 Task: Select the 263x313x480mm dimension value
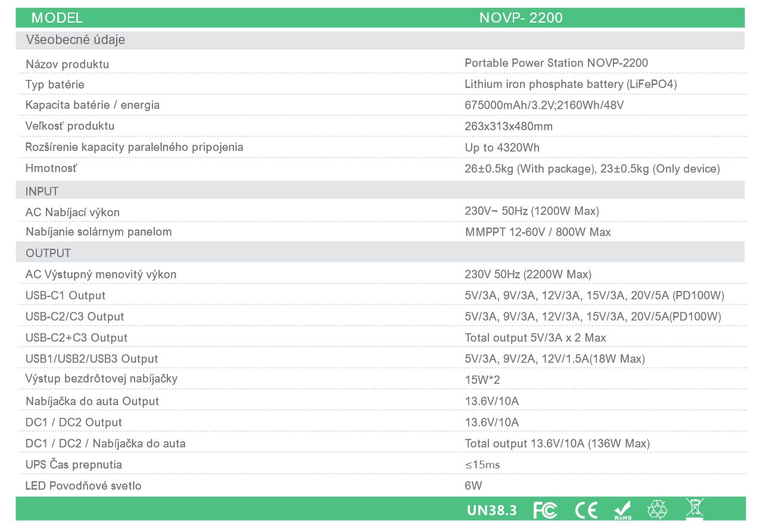(x=509, y=126)
